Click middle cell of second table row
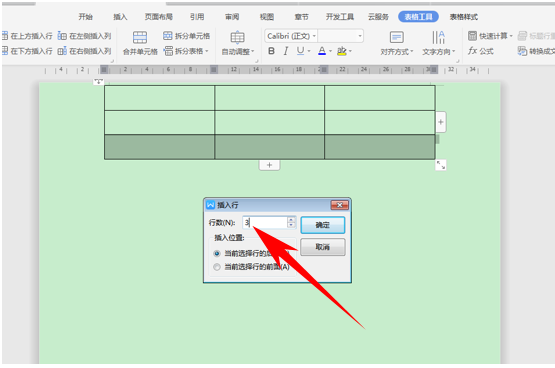The height and width of the screenshot is (368, 555). (269, 122)
